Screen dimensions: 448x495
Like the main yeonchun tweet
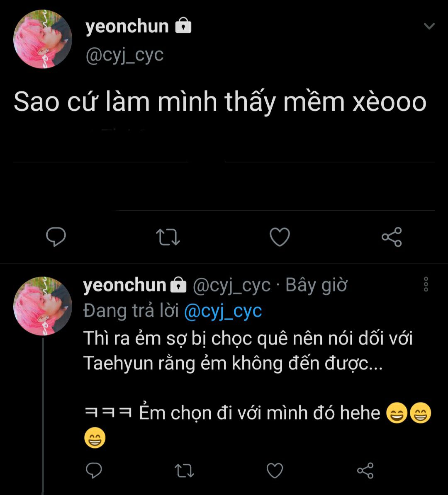point(280,237)
